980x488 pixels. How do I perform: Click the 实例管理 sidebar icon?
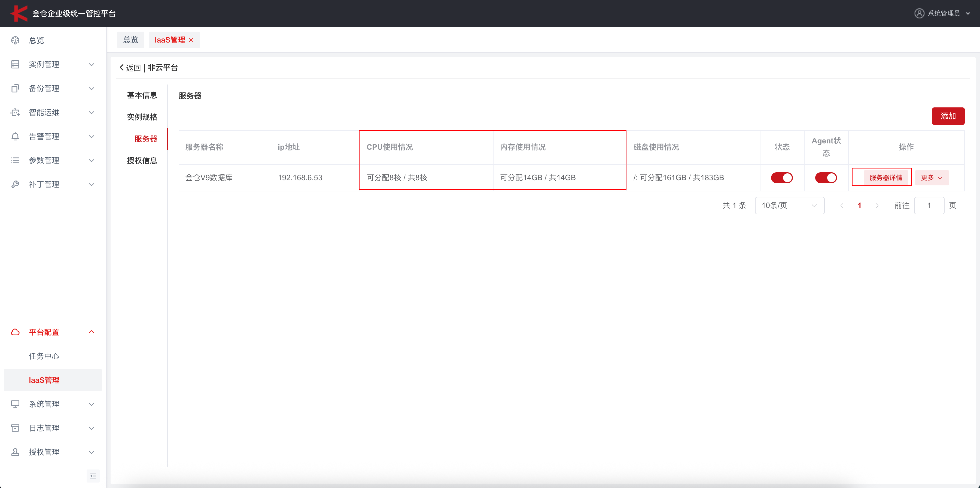15,64
